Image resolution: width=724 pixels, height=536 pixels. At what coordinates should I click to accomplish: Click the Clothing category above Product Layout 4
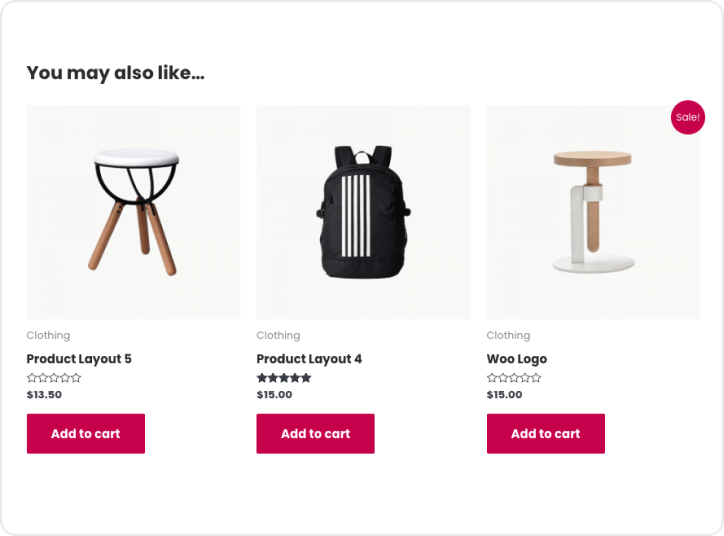[x=278, y=336]
